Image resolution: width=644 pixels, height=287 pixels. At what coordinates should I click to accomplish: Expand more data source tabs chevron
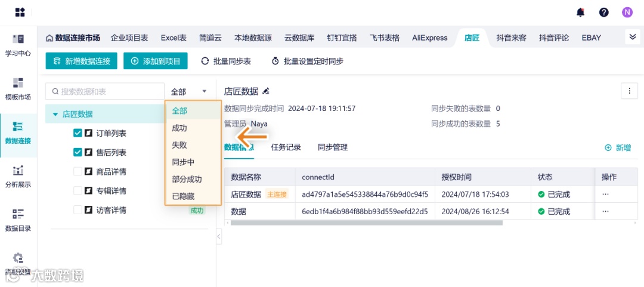633,38
